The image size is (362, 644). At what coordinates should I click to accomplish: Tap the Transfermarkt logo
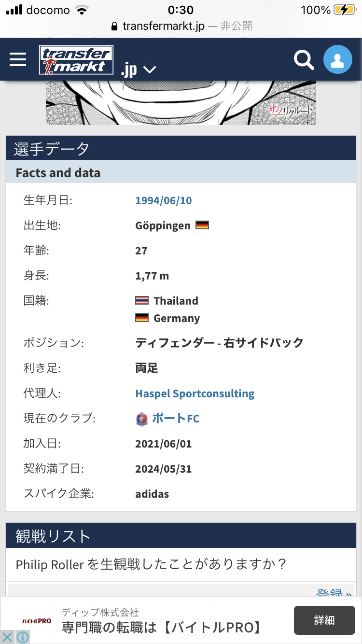click(76, 60)
